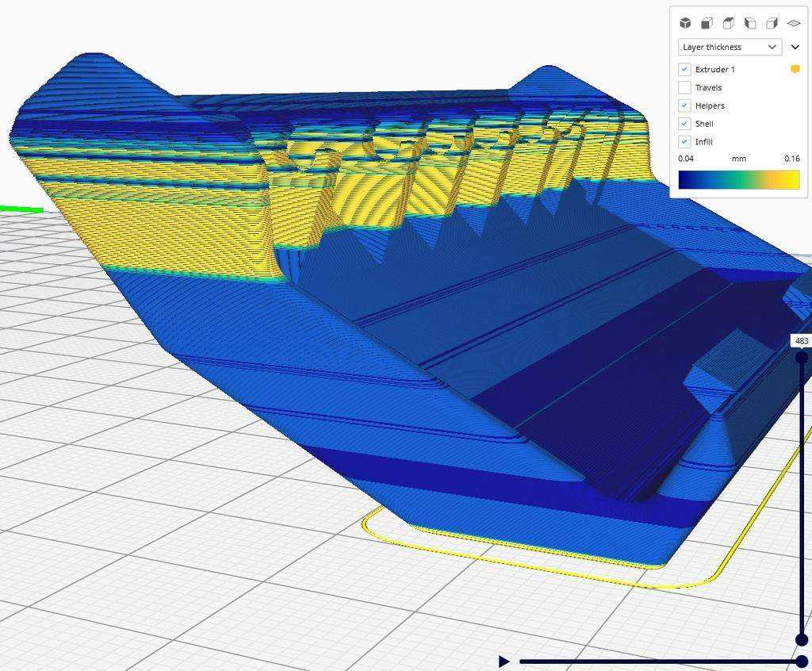This screenshot has height=671, width=812.
Task: Click the layer number 483 field
Action: pyautogui.click(x=801, y=341)
